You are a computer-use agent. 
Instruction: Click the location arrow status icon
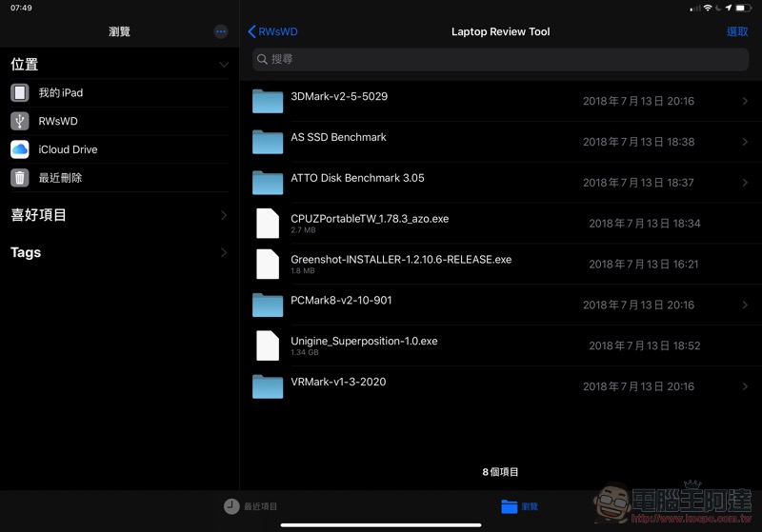click(x=728, y=8)
